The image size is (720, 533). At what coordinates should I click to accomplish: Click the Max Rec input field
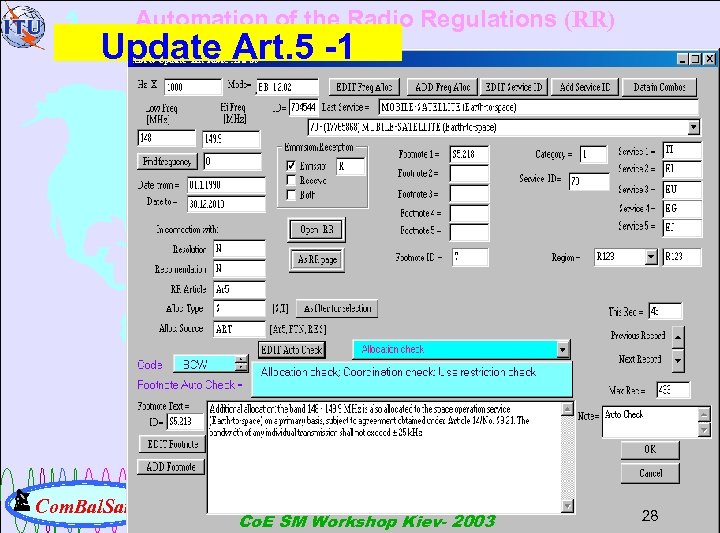pos(673,390)
